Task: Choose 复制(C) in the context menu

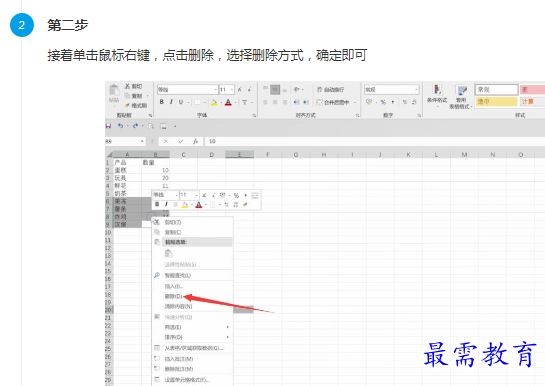Action: [x=193, y=232]
